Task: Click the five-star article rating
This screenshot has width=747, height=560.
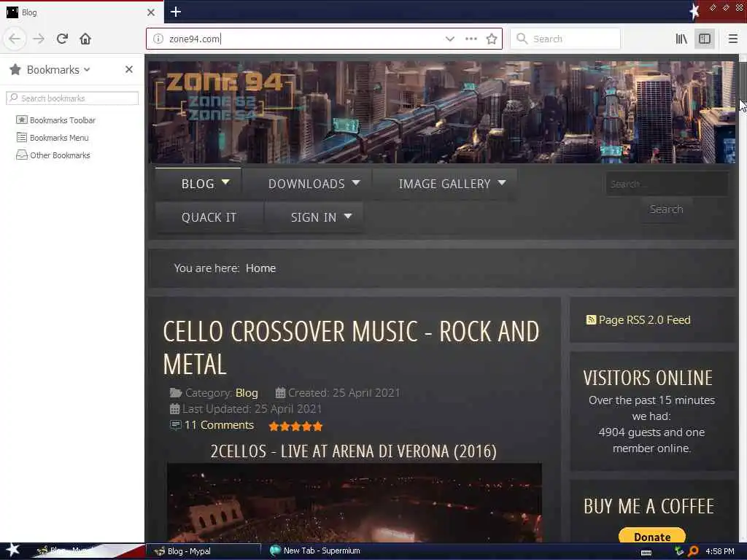Action: (x=296, y=426)
